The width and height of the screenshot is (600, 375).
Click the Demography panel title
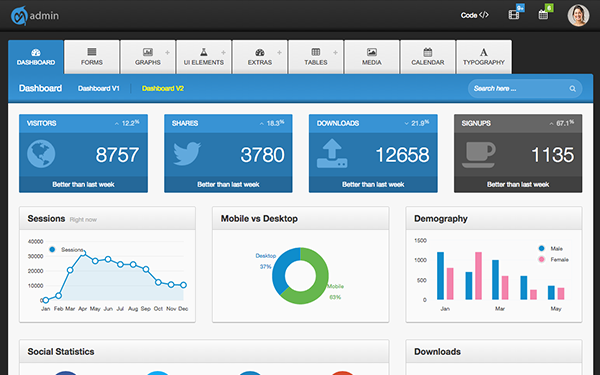point(441,218)
